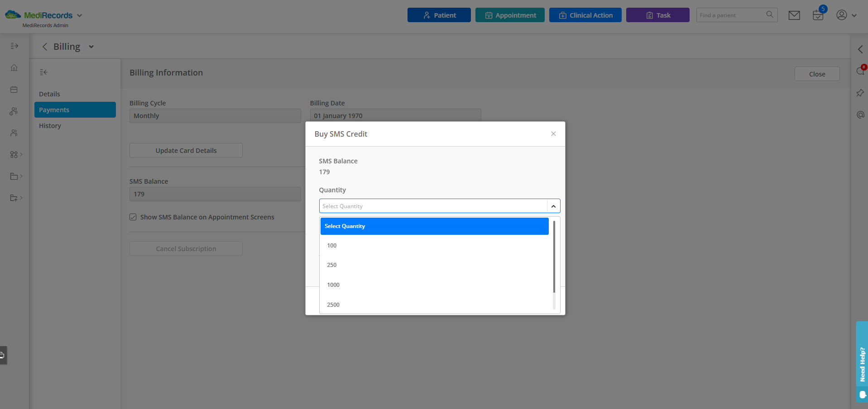Screen dimensions: 868x409
Task: Open notifications icon with red badge
Action: (860, 71)
